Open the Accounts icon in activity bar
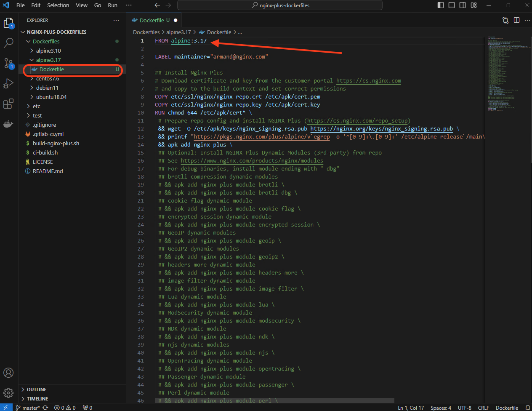 pos(8,373)
